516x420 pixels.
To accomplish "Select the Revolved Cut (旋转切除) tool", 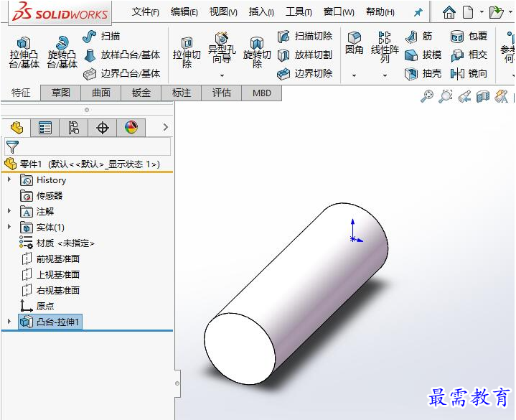I will [x=257, y=52].
